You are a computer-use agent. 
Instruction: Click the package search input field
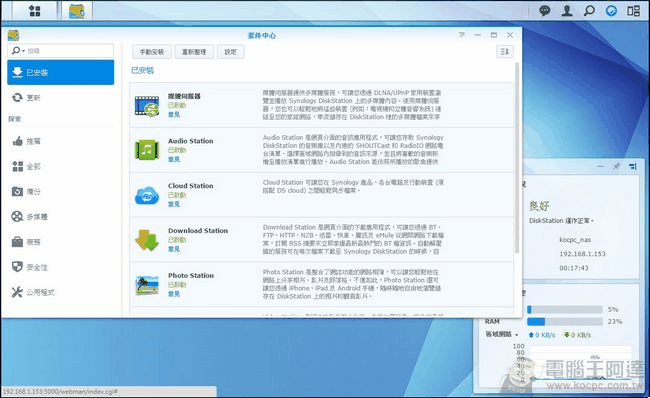coord(61,51)
